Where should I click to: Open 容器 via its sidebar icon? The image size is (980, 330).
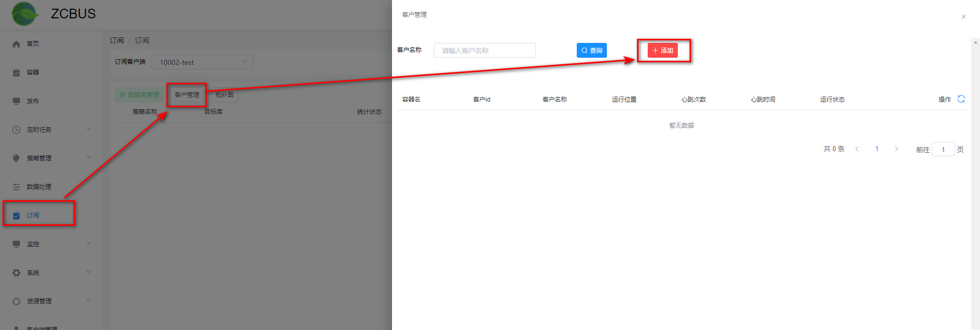coord(16,73)
